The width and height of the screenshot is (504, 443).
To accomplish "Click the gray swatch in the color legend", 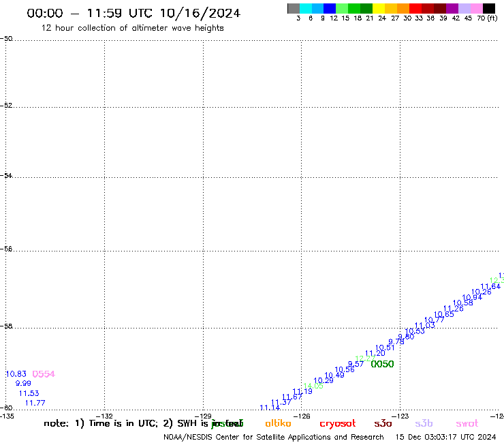I will (294, 8).
